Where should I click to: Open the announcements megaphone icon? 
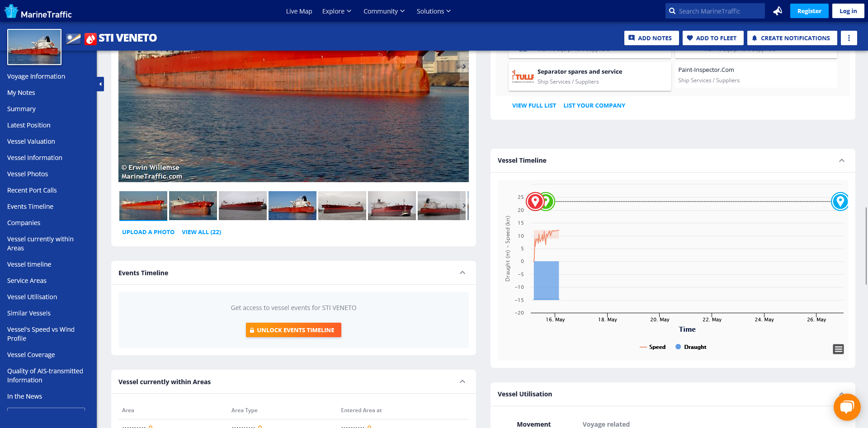tap(778, 11)
